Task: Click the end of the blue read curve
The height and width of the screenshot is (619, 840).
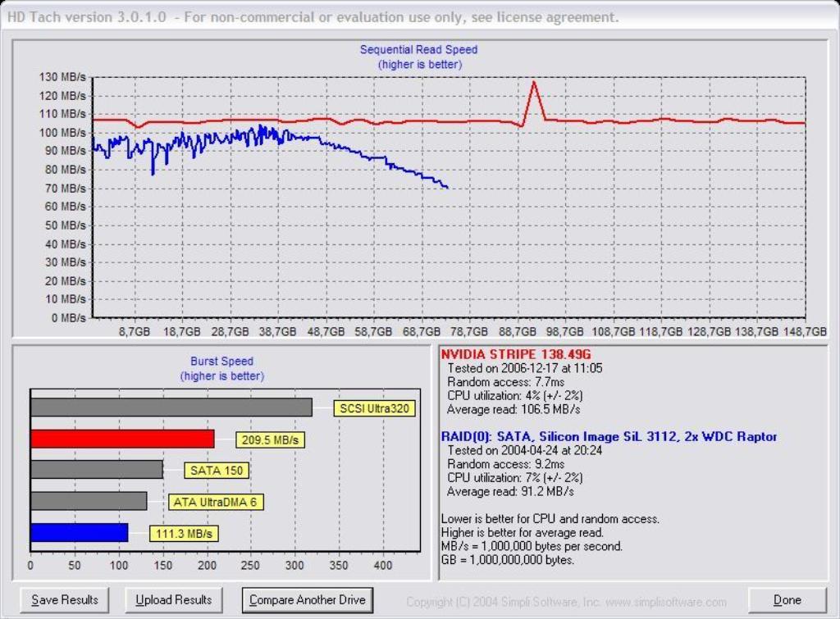Action: coord(447,188)
